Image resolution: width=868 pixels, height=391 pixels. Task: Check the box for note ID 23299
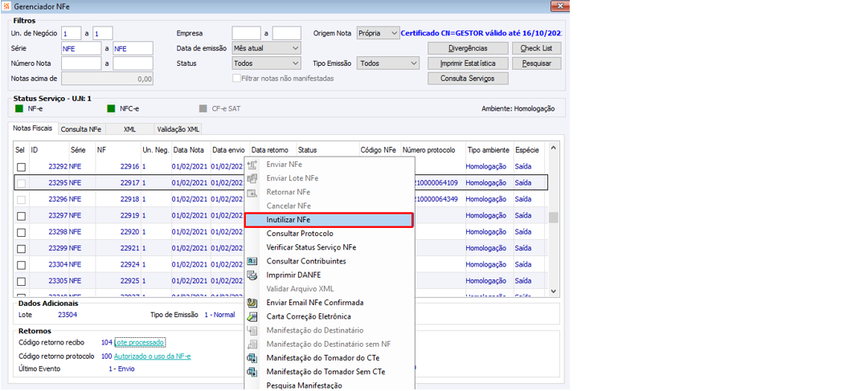[21, 248]
